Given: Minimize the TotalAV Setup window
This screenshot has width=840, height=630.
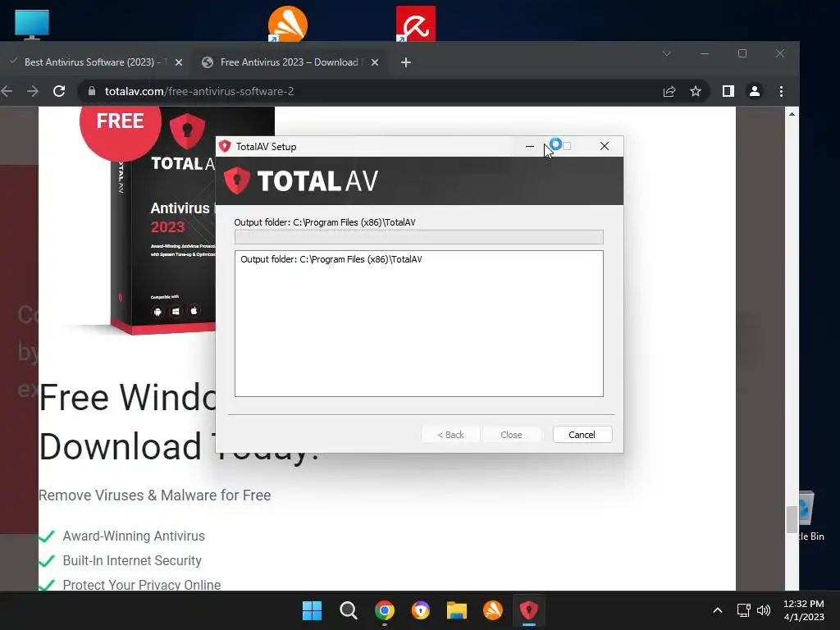Looking at the screenshot, I should pos(530,146).
